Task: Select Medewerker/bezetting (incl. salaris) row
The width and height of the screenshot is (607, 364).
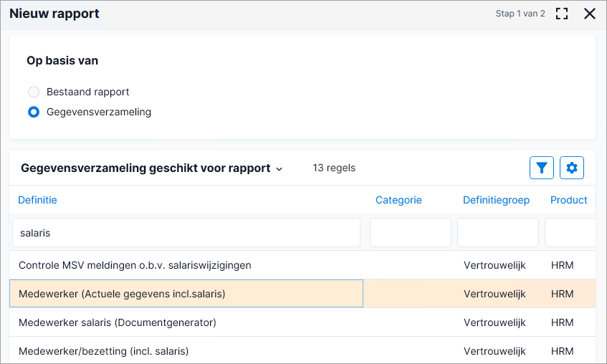Action: pyautogui.click(x=302, y=351)
